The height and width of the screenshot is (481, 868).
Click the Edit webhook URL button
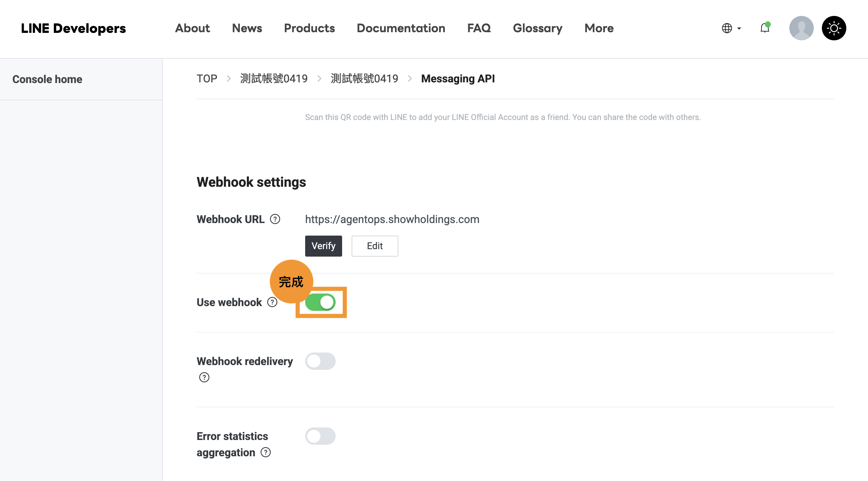tap(375, 246)
